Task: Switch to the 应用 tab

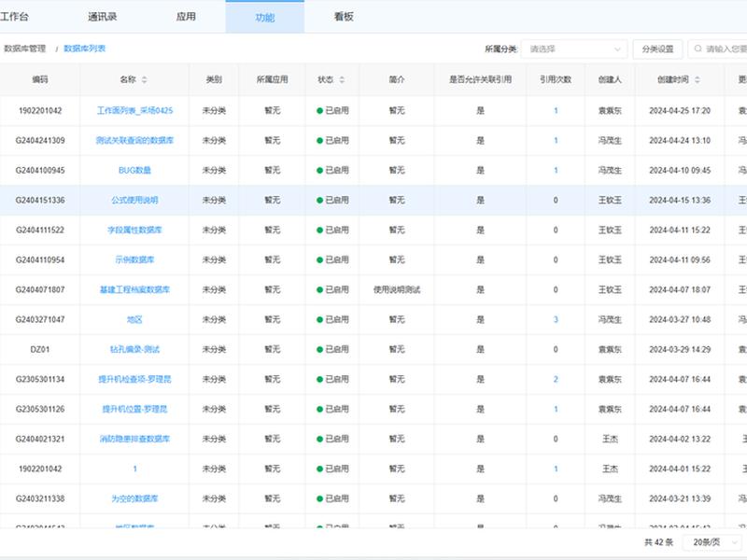Action: click(x=186, y=17)
